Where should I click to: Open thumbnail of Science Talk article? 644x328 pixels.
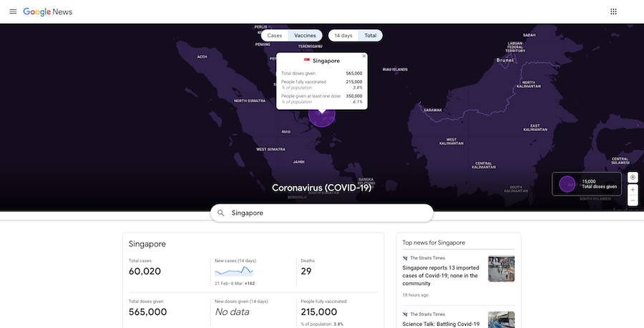[x=501, y=320]
